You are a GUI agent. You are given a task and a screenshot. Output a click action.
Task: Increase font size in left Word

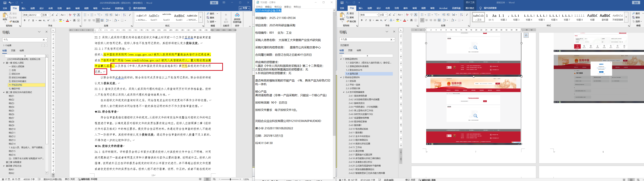53,15
